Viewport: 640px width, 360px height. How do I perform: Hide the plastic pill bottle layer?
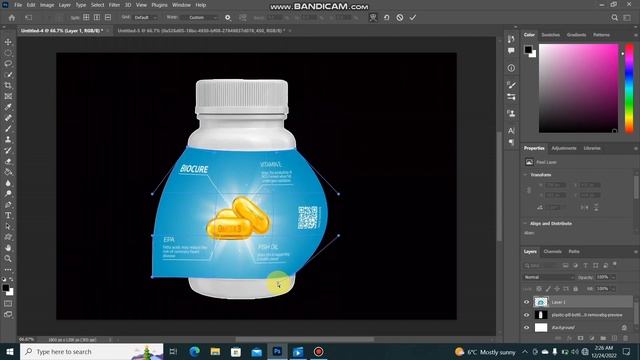527,315
